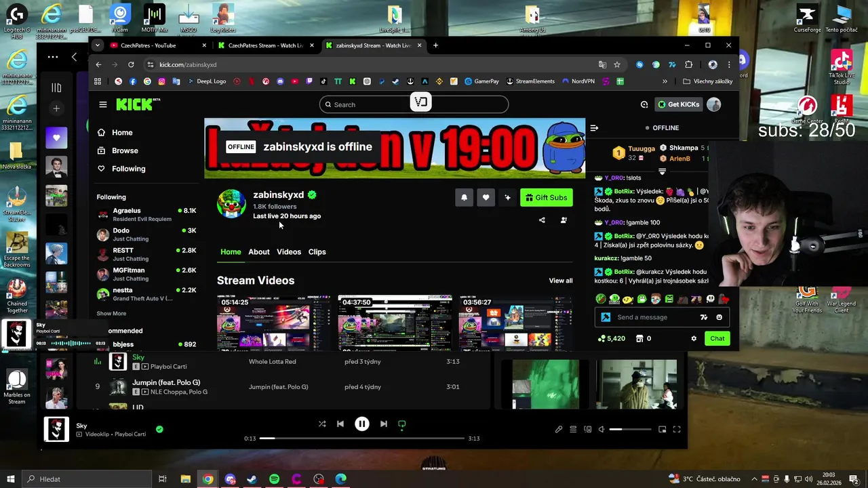Open the Kick profile avatar menu

[x=713, y=104]
